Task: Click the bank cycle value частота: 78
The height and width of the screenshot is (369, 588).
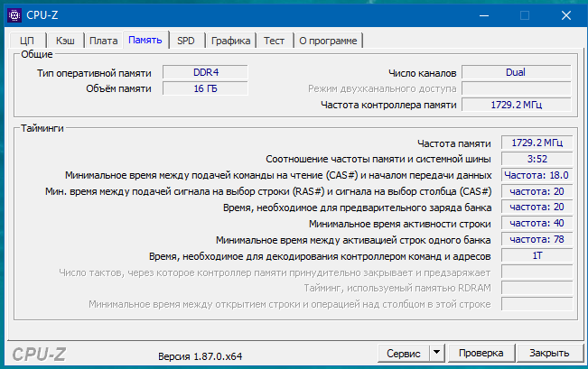Action: click(x=537, y=239)
